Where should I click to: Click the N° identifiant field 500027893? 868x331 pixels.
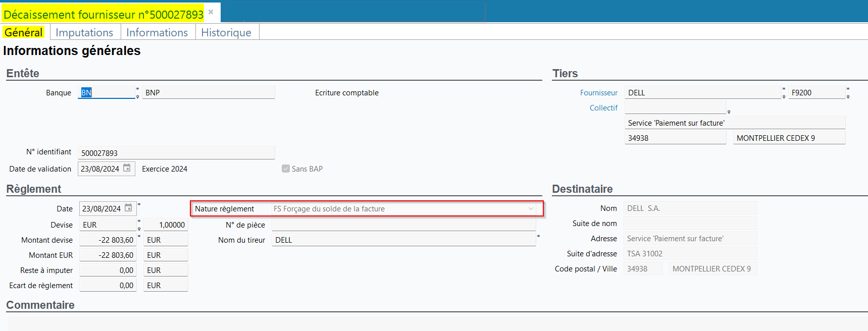[x=176, y=153]
